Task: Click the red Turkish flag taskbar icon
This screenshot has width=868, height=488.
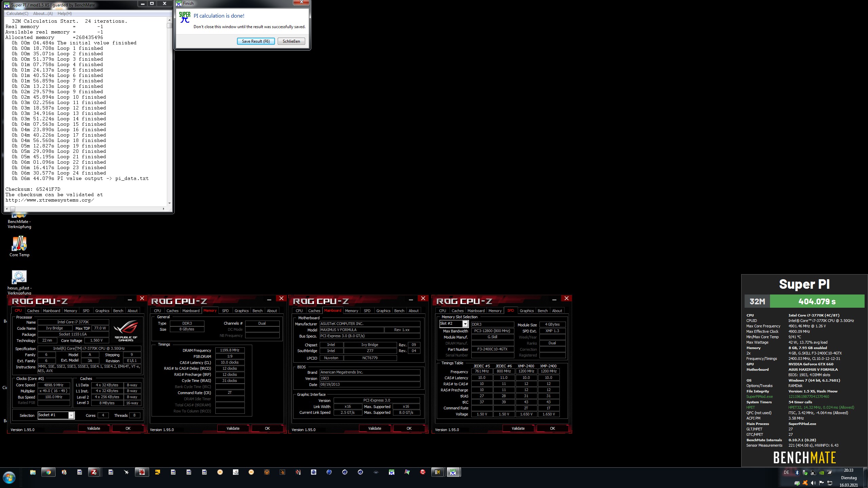Action: 423,472
